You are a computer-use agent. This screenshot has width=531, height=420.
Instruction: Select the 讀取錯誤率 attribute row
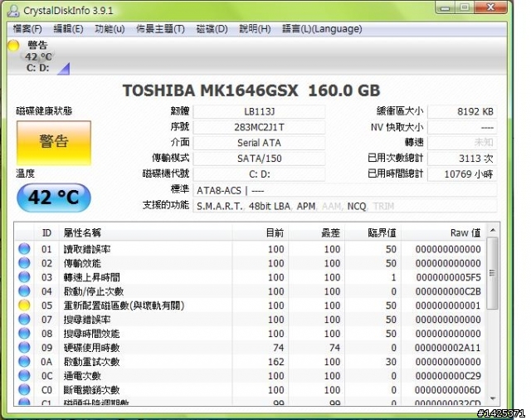(250, 249)
